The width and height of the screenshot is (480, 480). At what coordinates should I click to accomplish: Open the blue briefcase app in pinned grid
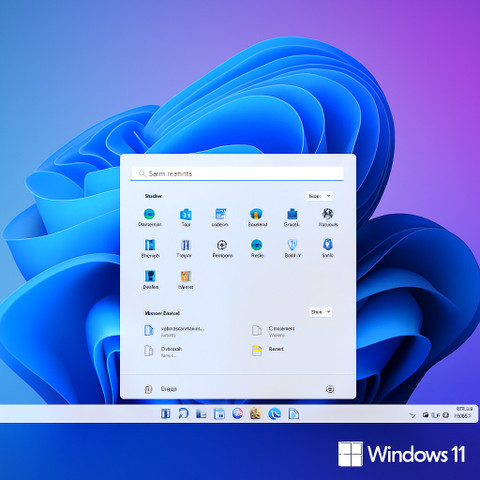point(292,214)
